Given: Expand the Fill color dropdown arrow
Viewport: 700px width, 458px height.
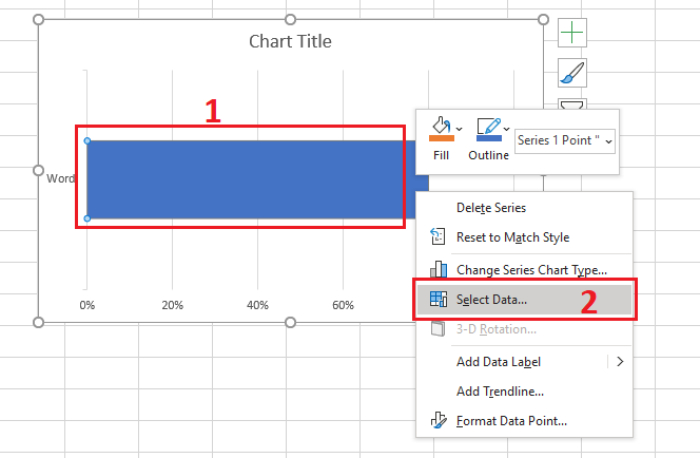Looking at the screenshot, I should 459,129.
